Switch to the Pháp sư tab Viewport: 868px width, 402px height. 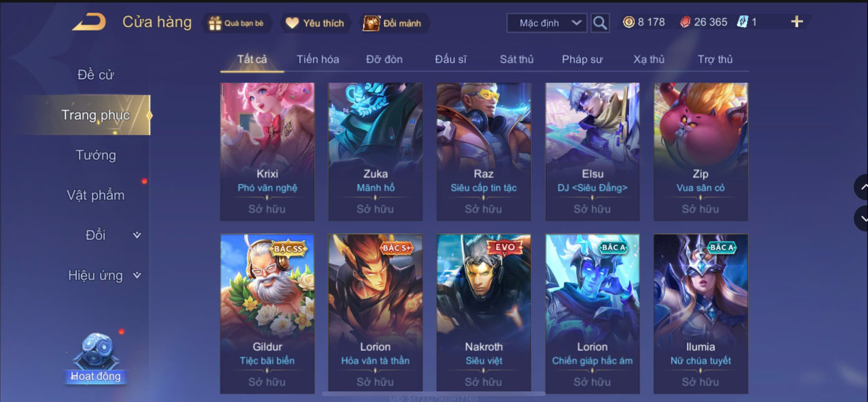582,59
